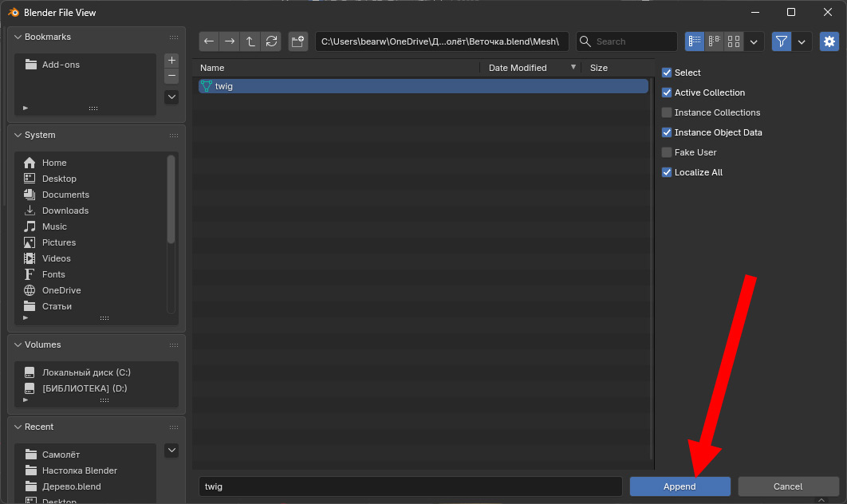Enable Instance Collections option

pyautogui.click(x=668, y=112)
